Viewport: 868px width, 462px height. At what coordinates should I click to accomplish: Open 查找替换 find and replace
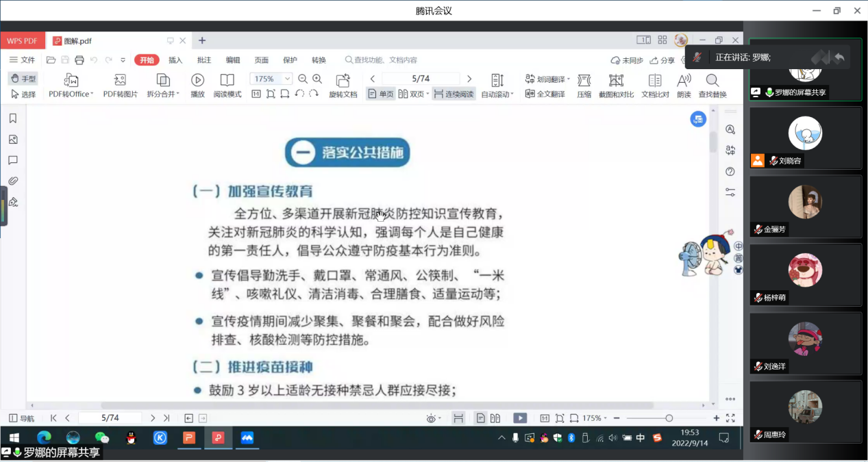click(x=712, y=80)
